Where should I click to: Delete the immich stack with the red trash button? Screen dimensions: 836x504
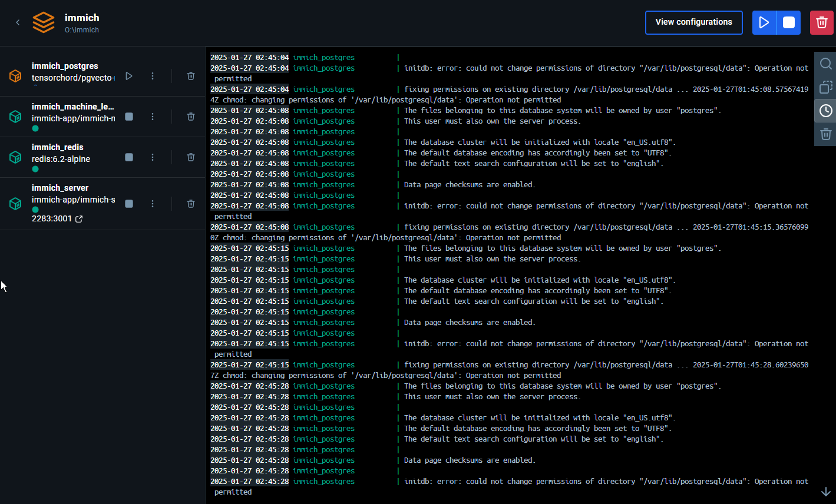tap(821, 22)
